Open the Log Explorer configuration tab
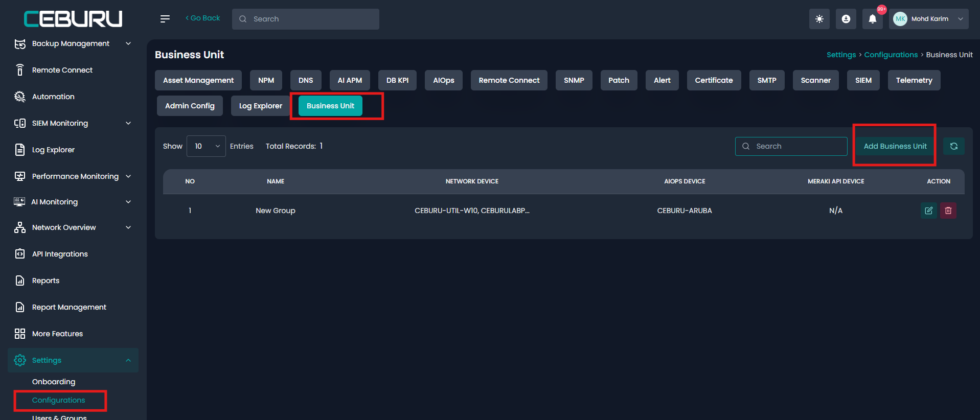This screenshot has width=980, height=420. pos(260,106)
